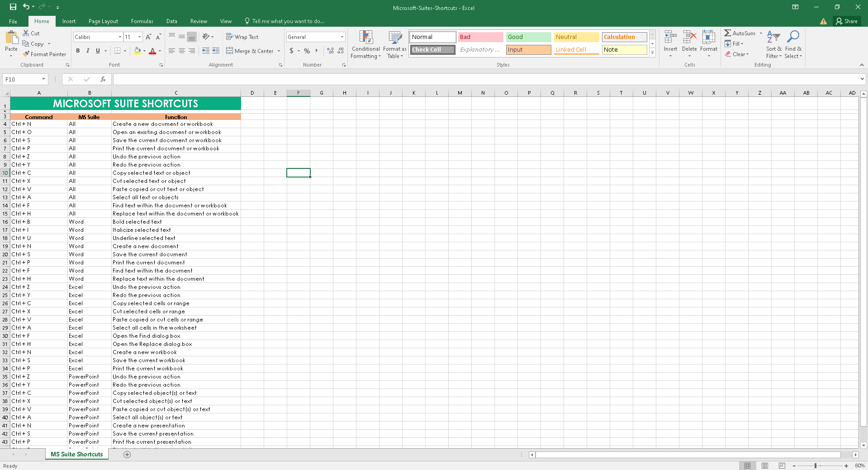The width and height of the screenshot is (868, 470).
Task: Click the Increase Decimal icon
Action: 330,51
